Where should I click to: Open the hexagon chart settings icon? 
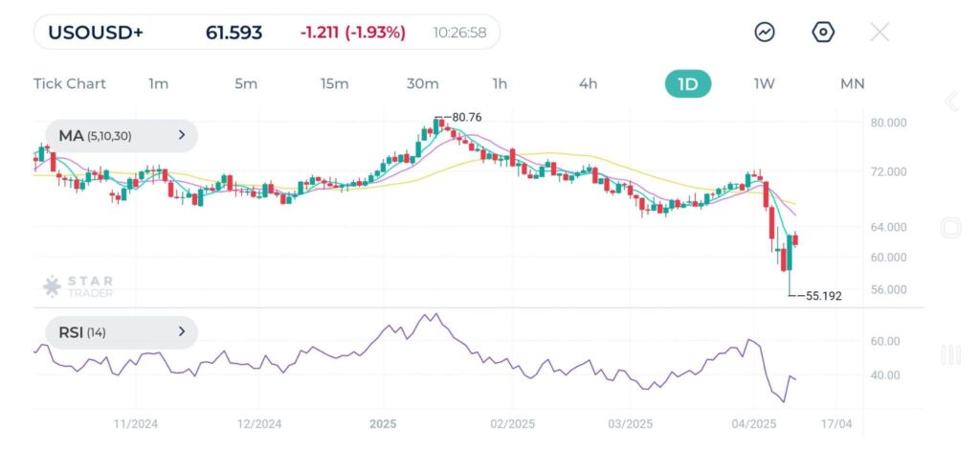[x=823, y=33]
